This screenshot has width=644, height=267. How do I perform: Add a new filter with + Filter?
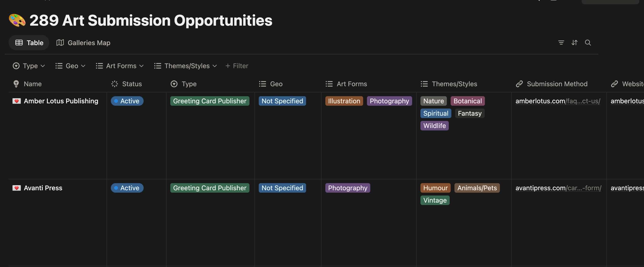pyautogui.click(x=237, y=66)
